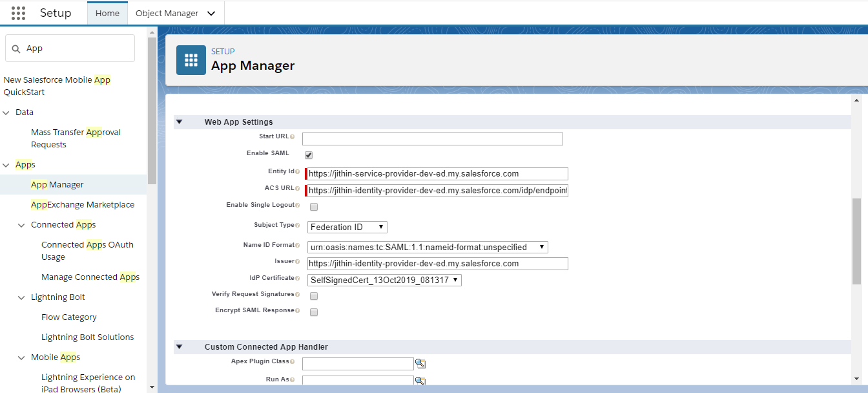This screenshot has height=393, width=868.
Task: Click help icon next to Issuer
Action: pos(298,262)
